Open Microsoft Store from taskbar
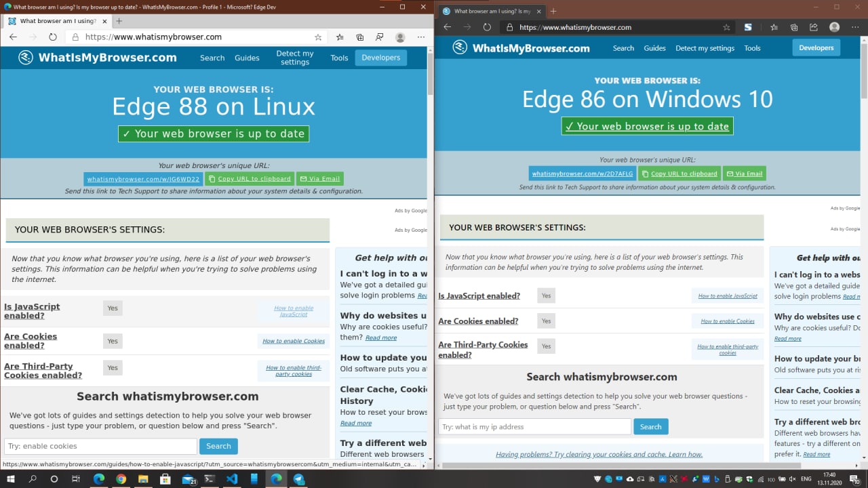 pos(165,479)
